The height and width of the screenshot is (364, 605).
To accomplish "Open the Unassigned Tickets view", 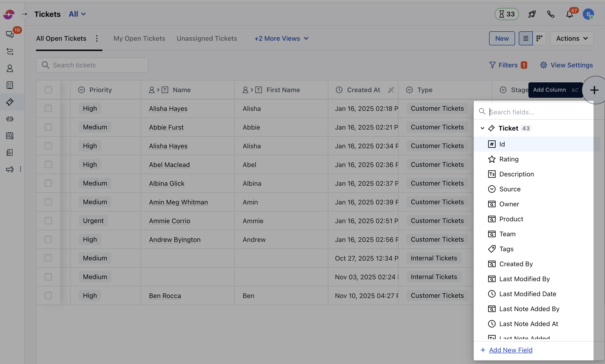I will (x=207, y=38).
